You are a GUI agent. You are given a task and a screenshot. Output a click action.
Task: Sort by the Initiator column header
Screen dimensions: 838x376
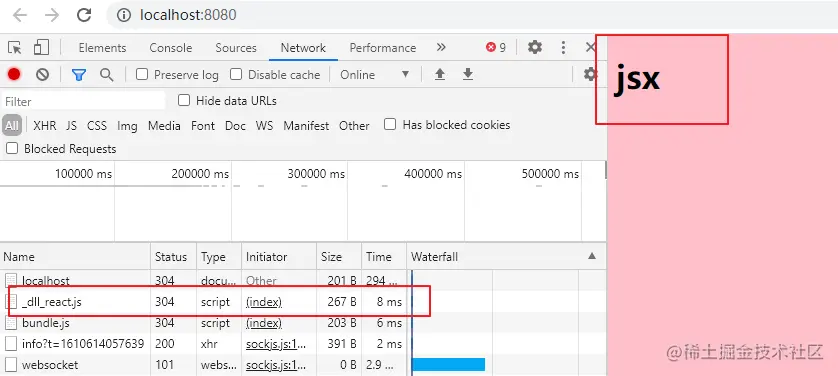279,257
